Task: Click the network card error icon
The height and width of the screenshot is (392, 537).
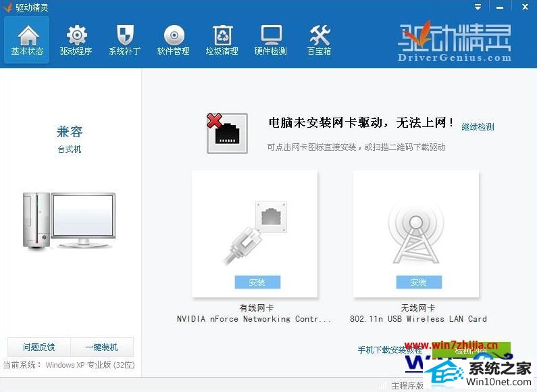Action: click(x=227, y=133)
